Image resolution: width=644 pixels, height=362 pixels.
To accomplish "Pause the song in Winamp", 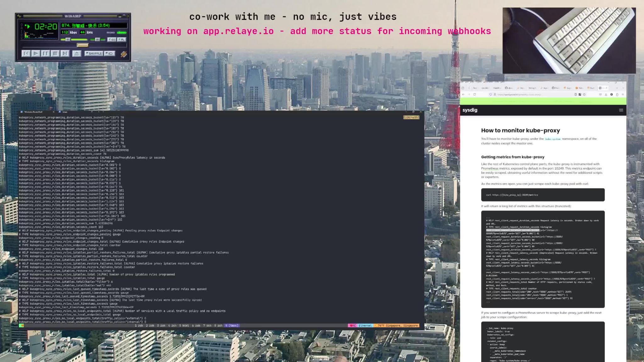I will click(x=45, y=54).
